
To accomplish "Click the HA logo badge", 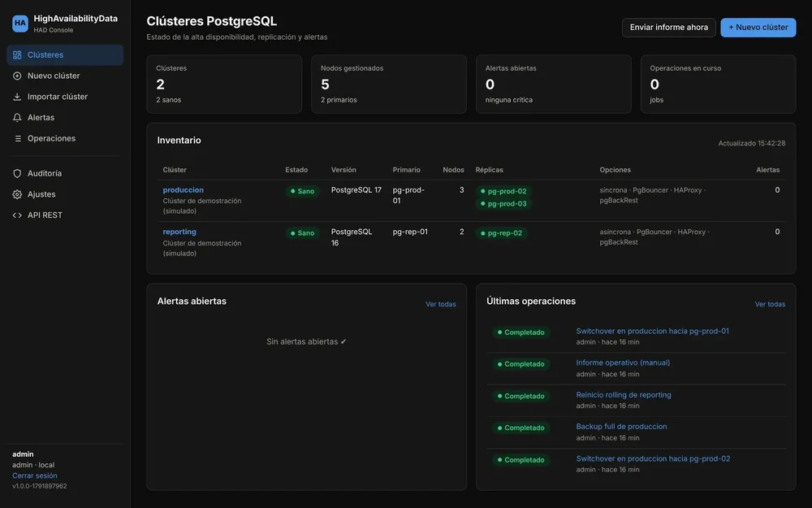I will click(20, 24).
